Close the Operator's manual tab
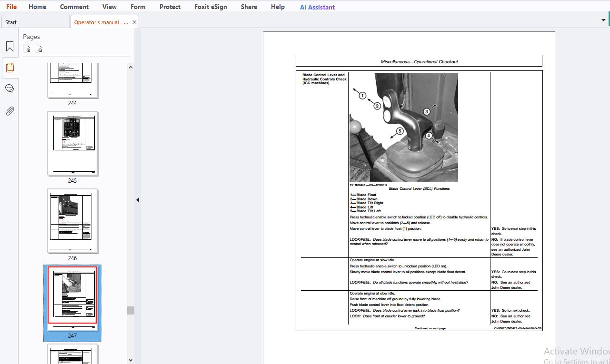The height and width of the screenshot is (364, 610). point(134,22)
